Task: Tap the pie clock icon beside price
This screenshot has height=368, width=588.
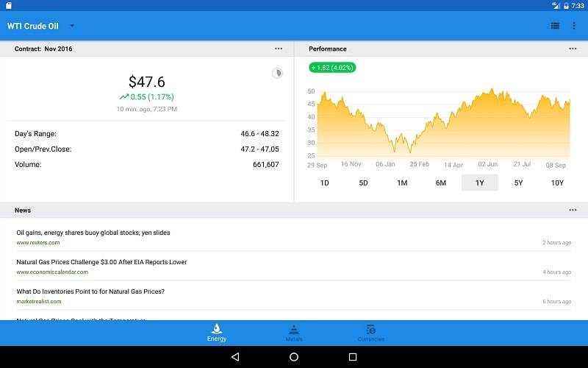Action: pyautogui.click(x=277, y=73)
